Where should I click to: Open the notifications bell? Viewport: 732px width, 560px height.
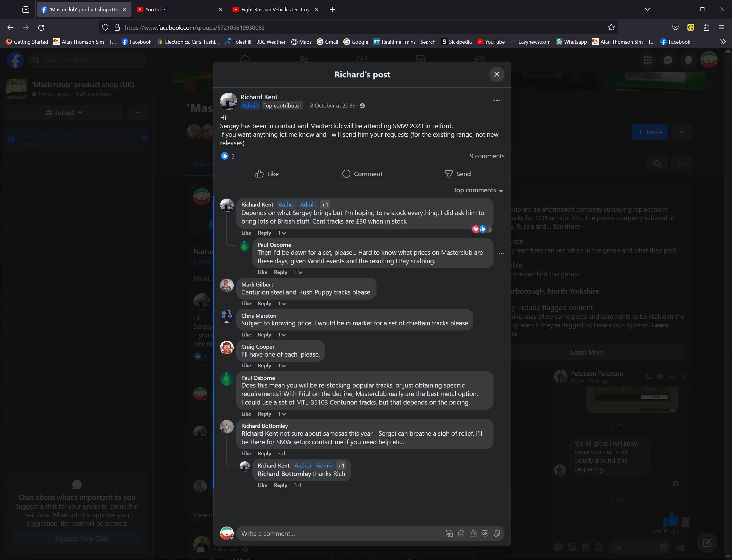[688, 60]
